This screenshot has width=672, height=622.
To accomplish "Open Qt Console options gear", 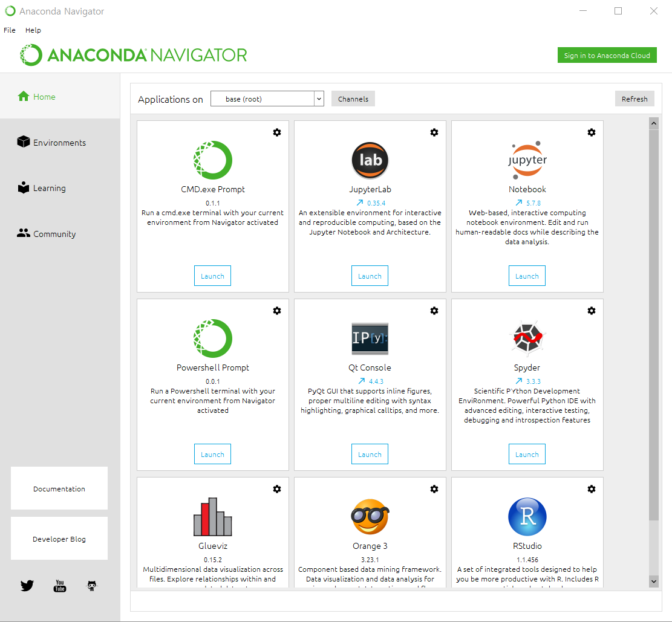I will [x=434, y=311].
